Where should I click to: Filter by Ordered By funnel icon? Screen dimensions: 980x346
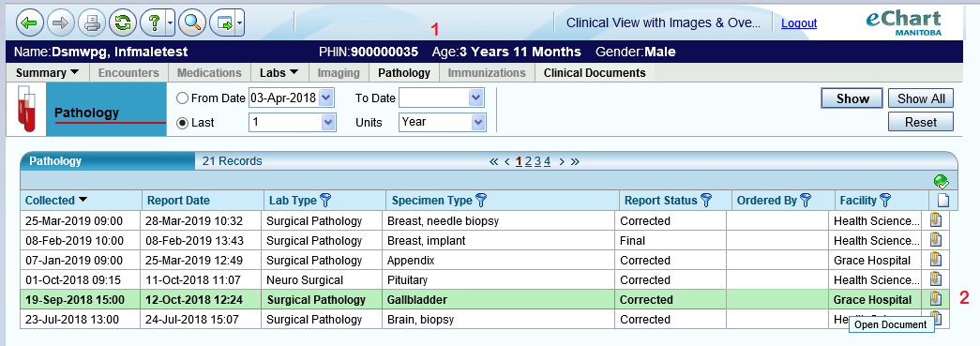[x=806, y=200]
